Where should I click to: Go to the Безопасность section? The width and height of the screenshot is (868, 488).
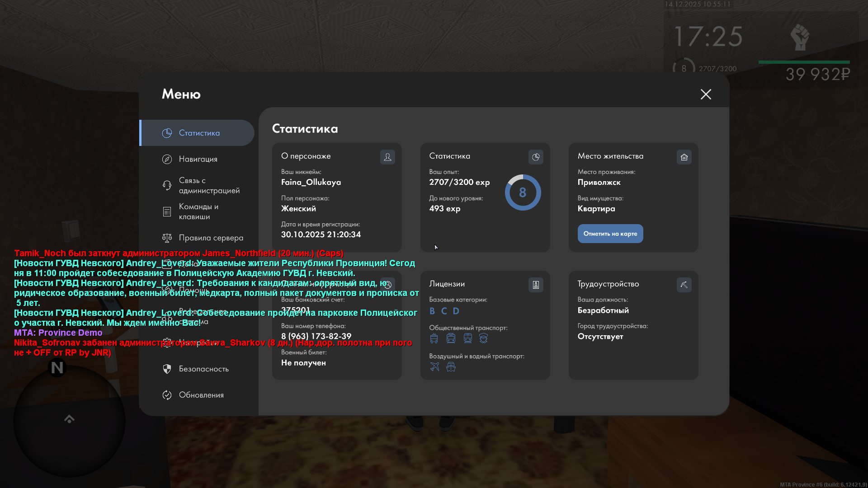point(203,369)
